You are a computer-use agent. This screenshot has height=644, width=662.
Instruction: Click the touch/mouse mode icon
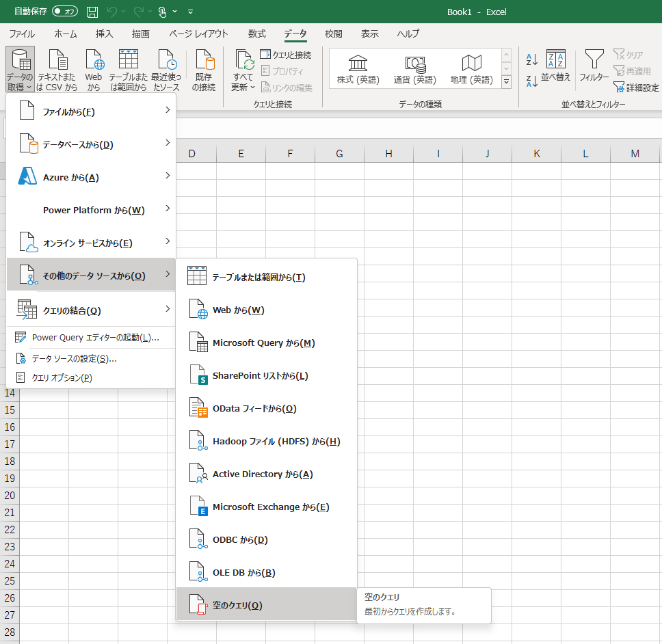click(x=163, y=12)
